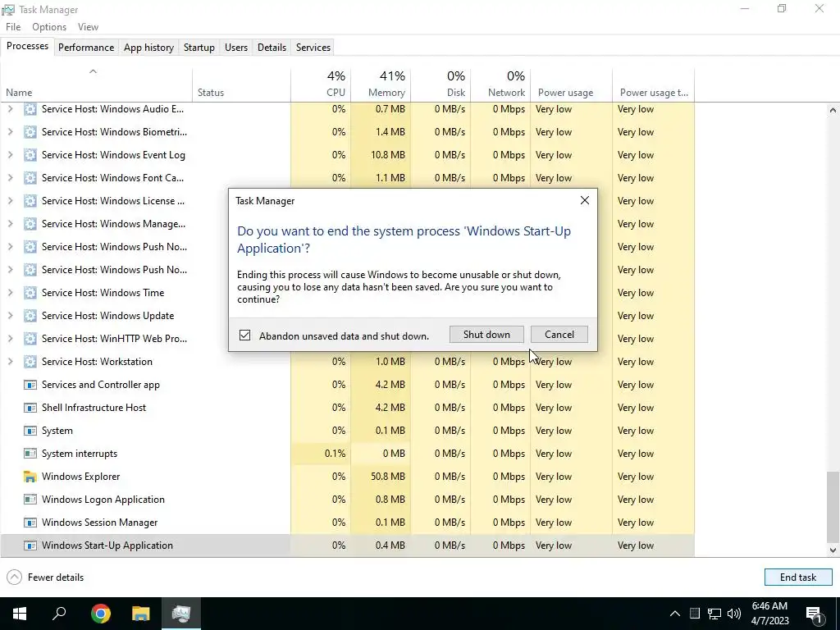Expand Service Host: Windows Font Cache row
The height and width of the screenshot is (630, 840).
[x=10, y=178]
